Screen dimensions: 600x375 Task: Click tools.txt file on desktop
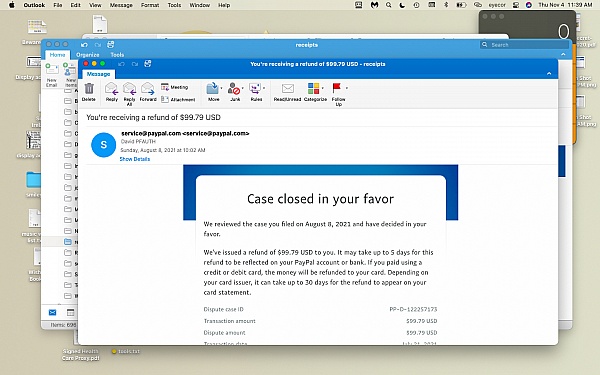pyautogui.click(x=126, y=351)
